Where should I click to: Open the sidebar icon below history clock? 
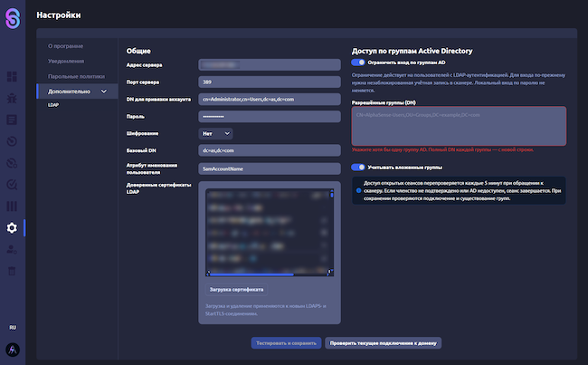12,163
